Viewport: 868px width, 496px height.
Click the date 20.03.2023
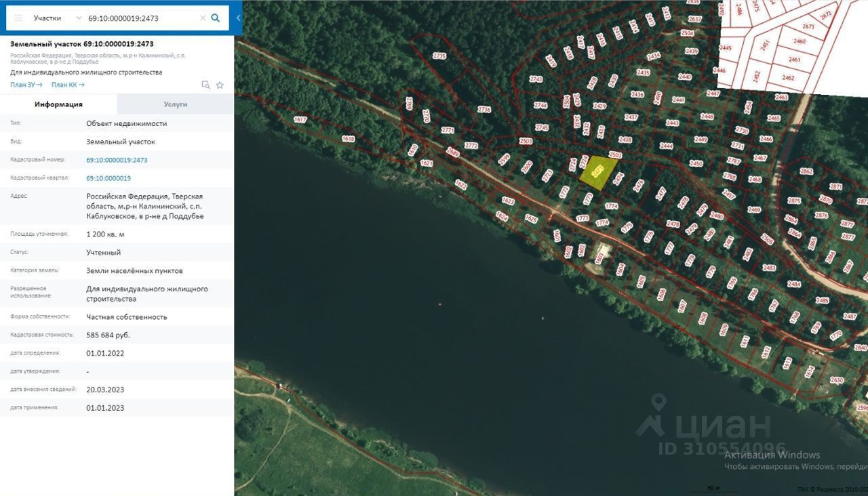tap(105, 390)
